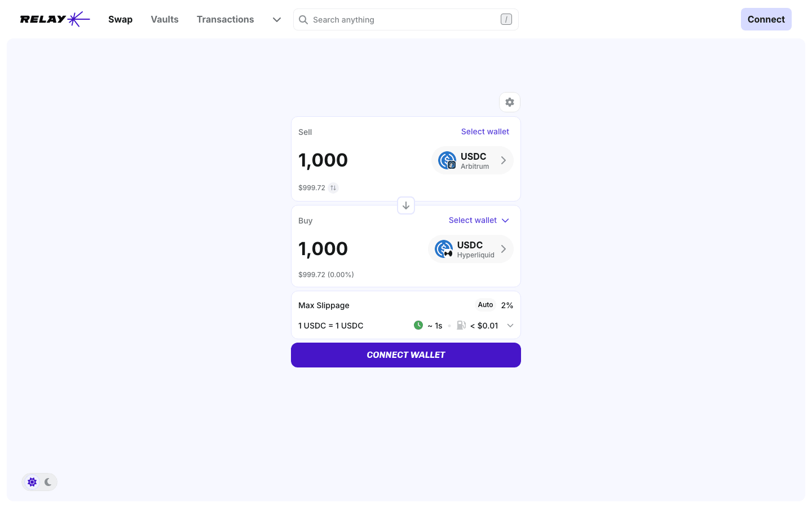
Task: Toggle Auto slippage setting
Action: point(486,305)
